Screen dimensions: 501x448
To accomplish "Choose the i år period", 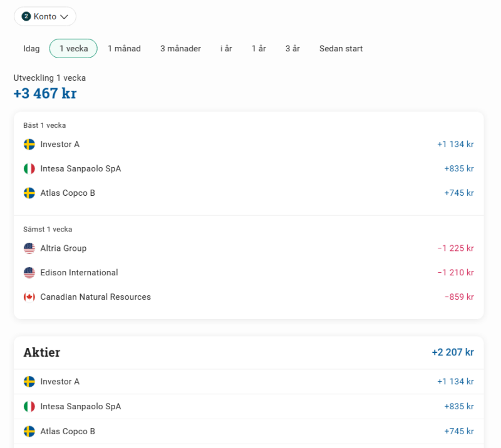I will 226,49.
